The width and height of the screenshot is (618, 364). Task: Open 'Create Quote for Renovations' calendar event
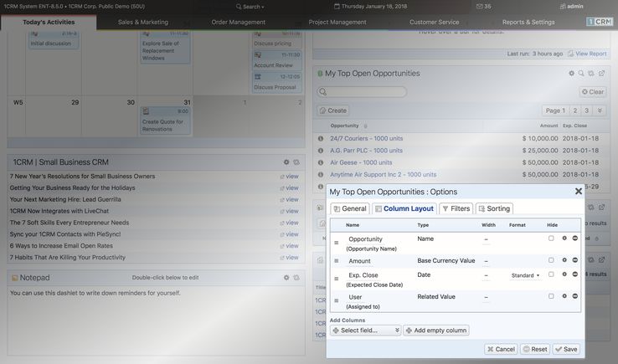click(166, 121)
